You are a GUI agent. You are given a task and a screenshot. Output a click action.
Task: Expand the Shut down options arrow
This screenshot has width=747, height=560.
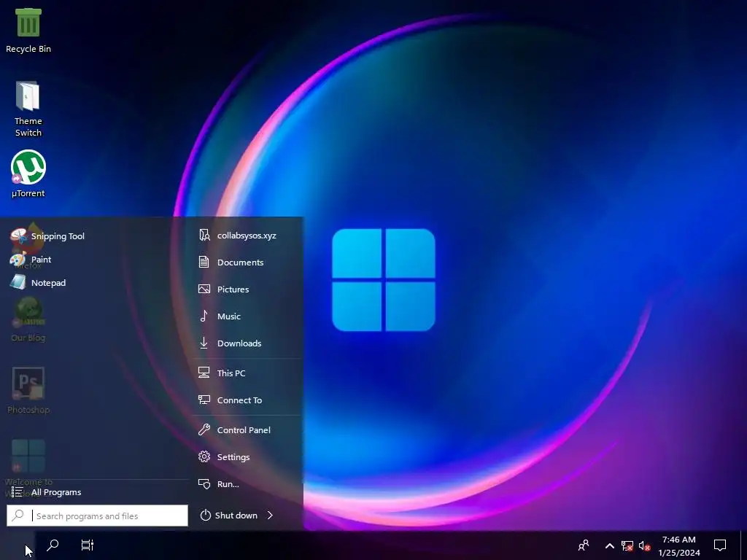tap(270, 516)
